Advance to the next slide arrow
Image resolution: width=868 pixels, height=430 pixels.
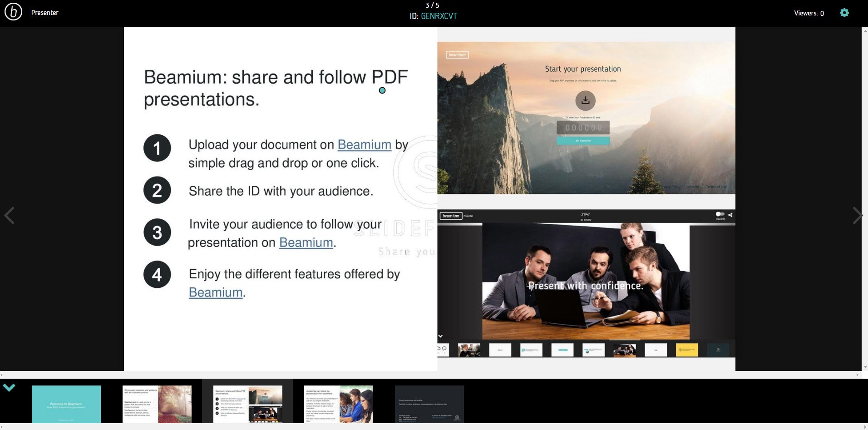[x=857, y=215]
